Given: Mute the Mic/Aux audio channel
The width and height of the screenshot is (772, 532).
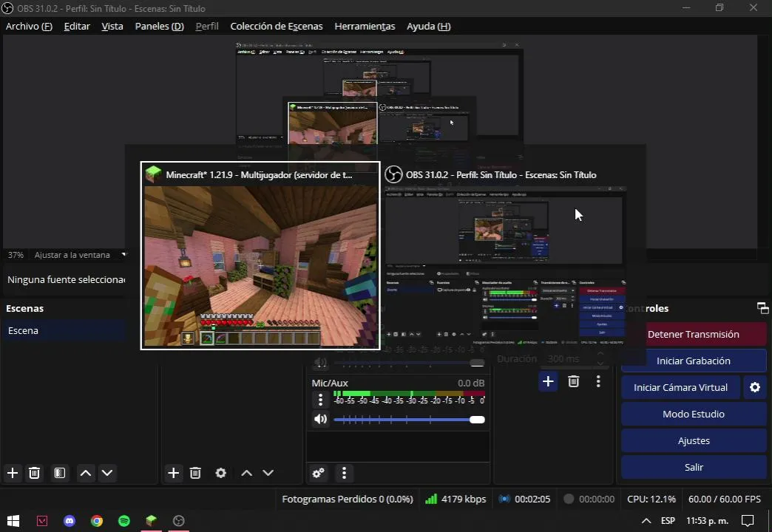Looking at the screenshot, I should 320,419.
